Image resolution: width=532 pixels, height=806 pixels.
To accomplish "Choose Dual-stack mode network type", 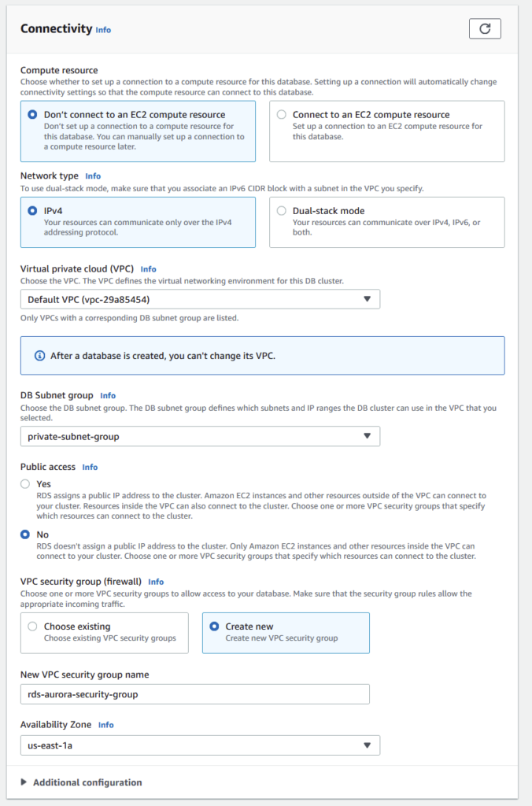I will tap(282, 211).
